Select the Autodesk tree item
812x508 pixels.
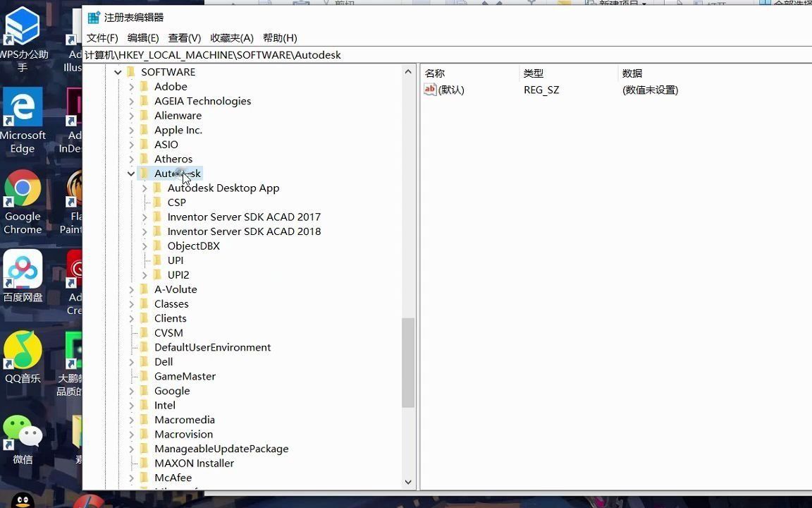178,174
